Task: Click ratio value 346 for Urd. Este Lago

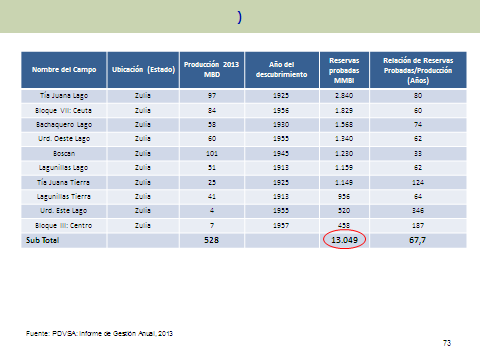Action: click(x=418, y=211)
